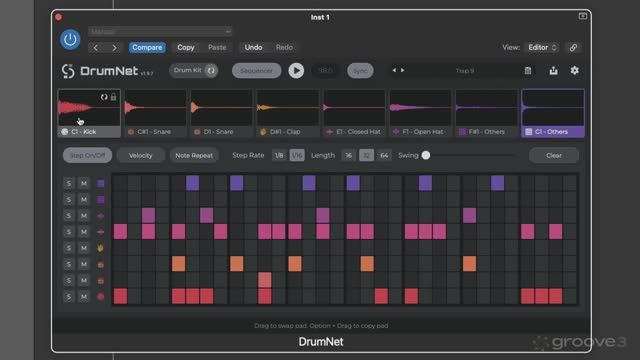Open the Manual preset dropdown
The height and width of the screenshot is (360, 640).
[x=160, y=31]
